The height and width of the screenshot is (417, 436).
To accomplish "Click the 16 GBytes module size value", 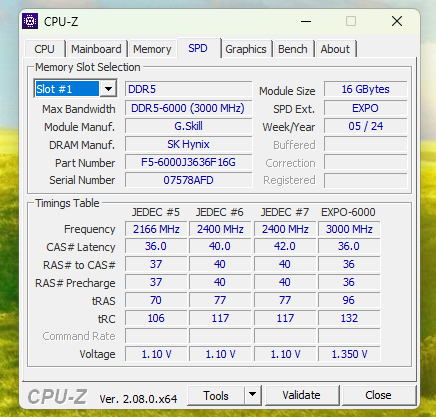I will (x=366, y=89).
